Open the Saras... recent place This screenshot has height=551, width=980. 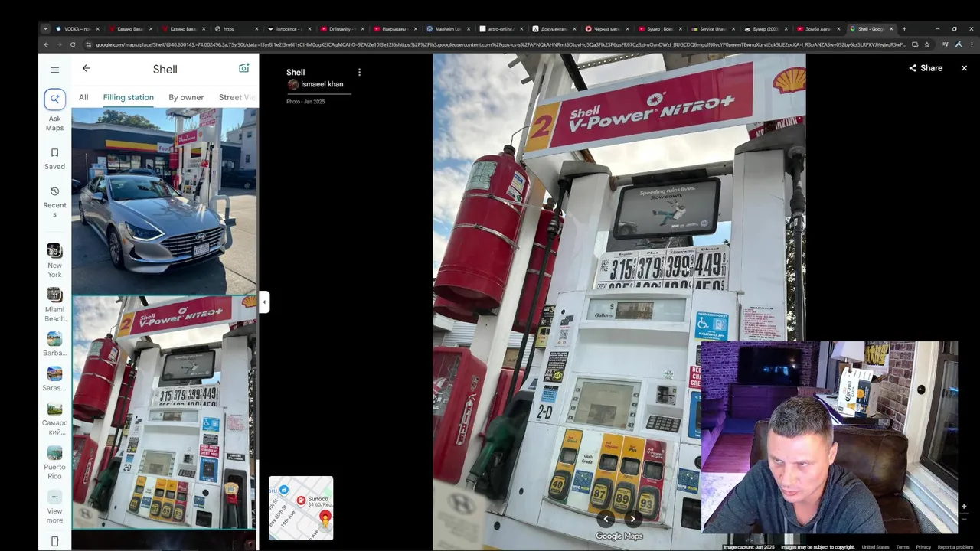[x=54, y=380]
